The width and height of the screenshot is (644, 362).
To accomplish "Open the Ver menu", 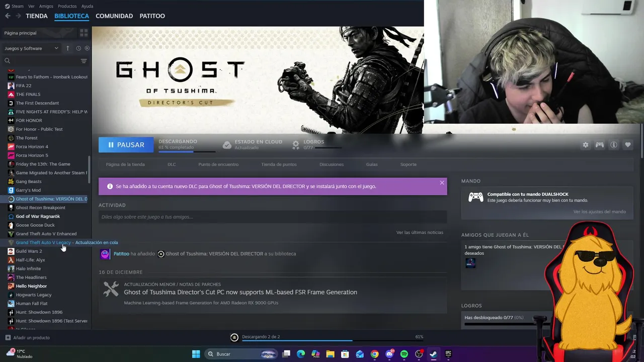I will coord(32,6).
